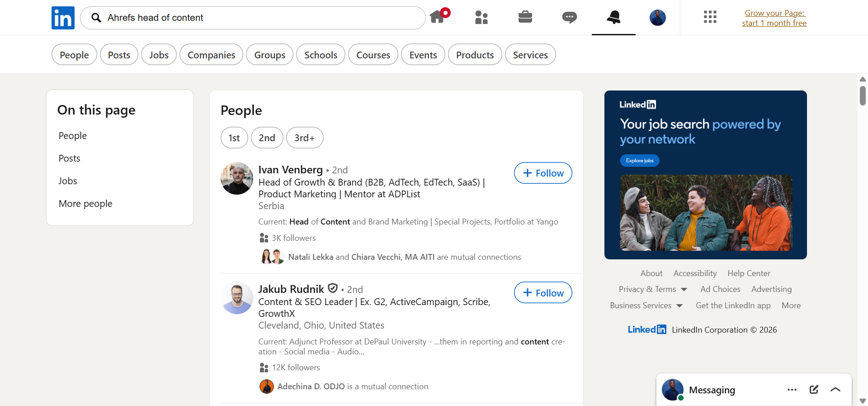Viewport: 868px width, 406px height.
Task: Open Grow your Page promo link
Action: [x=774, y=18]
